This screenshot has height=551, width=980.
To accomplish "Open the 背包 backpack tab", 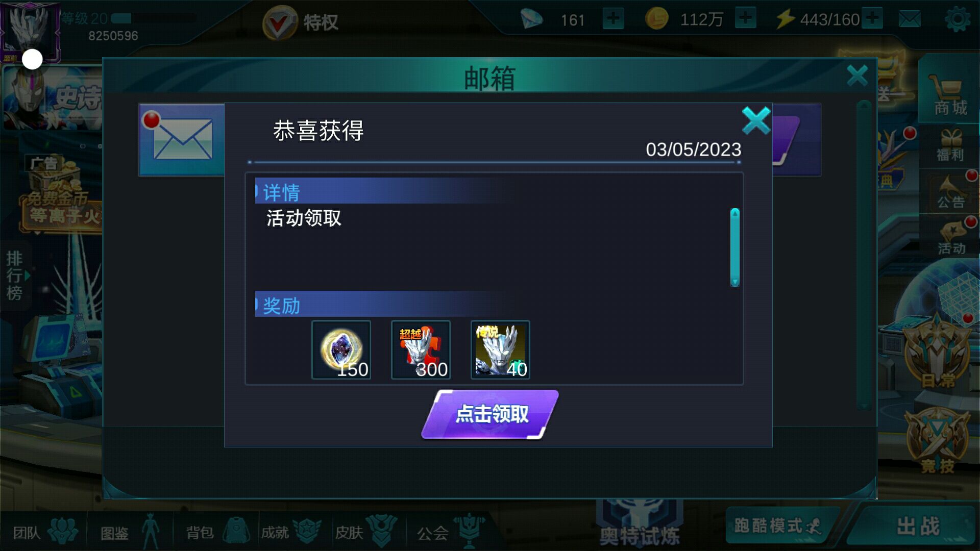I will point(217,532).
